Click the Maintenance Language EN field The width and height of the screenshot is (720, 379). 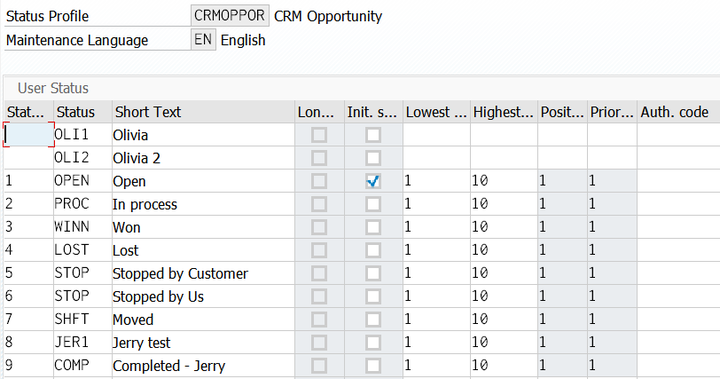click(203, 40)
